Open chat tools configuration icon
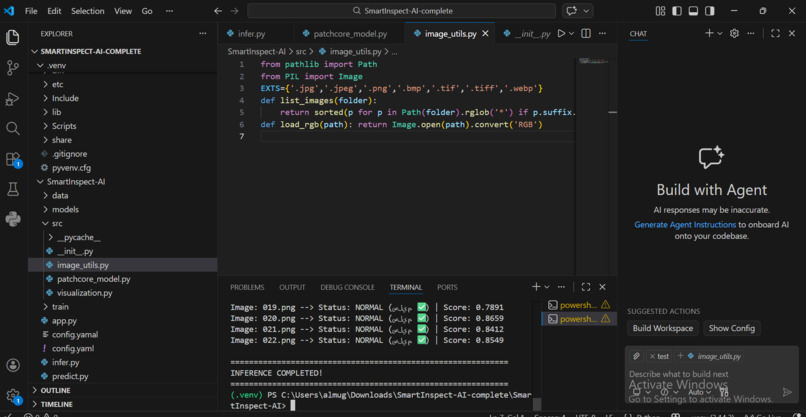The width and height of the screenshot is (806, 417). 725,392
